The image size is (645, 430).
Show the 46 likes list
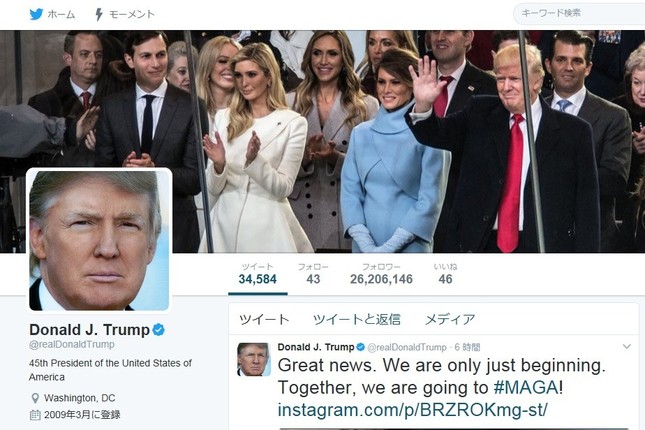coord(445,274)
